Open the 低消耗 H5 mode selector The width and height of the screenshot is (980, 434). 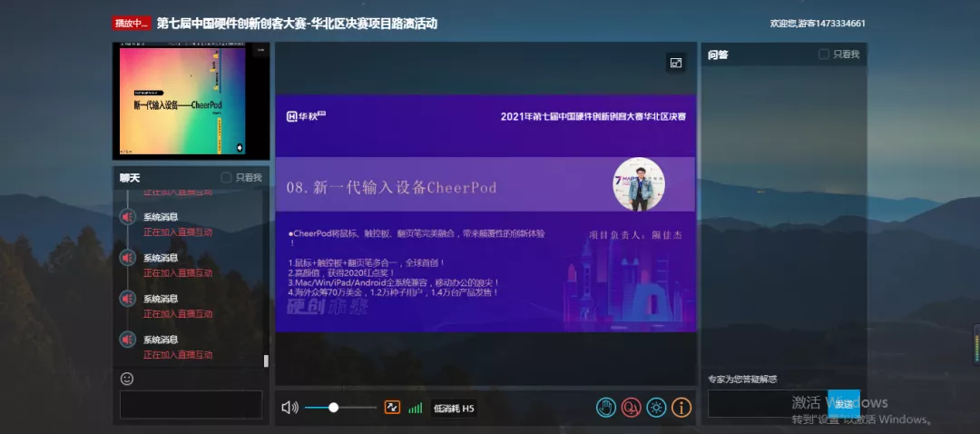pyautogui.click(x=454, y=409)
